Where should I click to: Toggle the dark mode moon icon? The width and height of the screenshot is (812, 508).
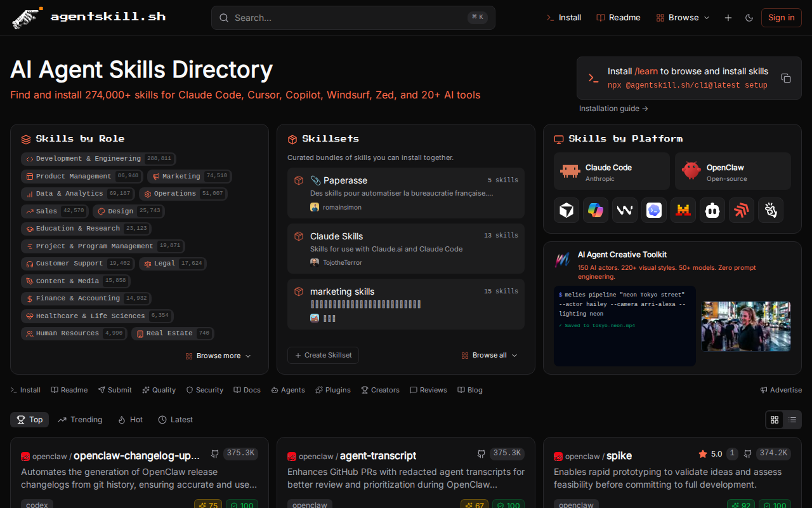749,18
